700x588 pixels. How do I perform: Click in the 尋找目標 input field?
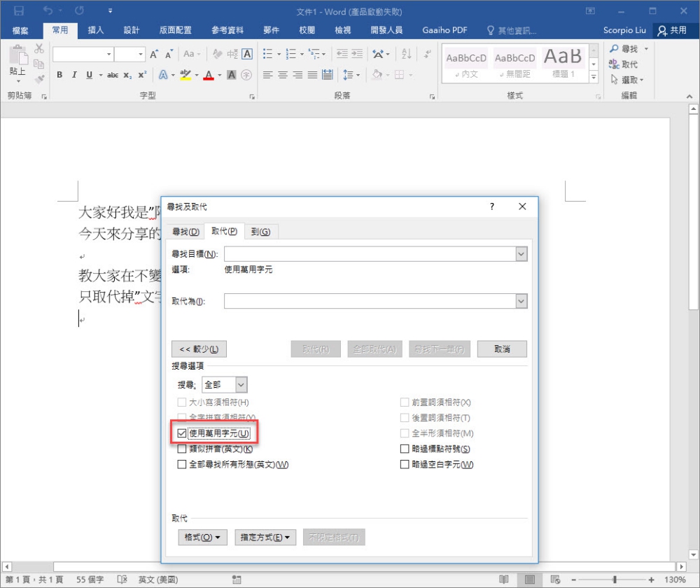click(370, 255)
